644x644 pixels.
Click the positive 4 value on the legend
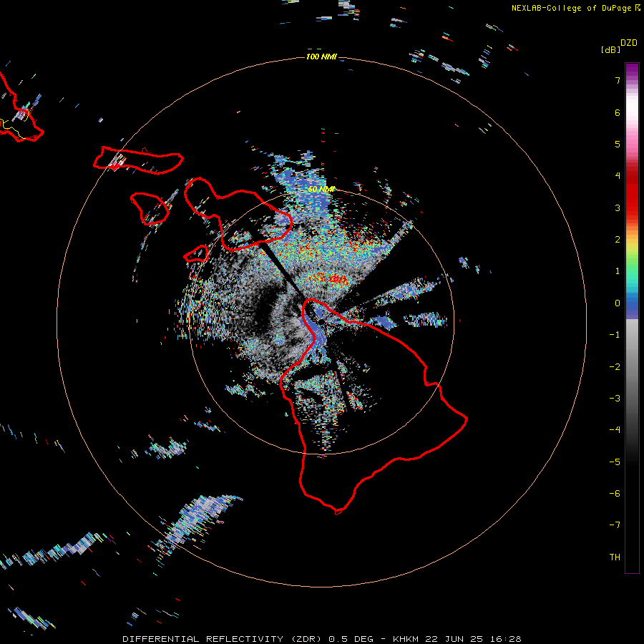pos(618,176)
